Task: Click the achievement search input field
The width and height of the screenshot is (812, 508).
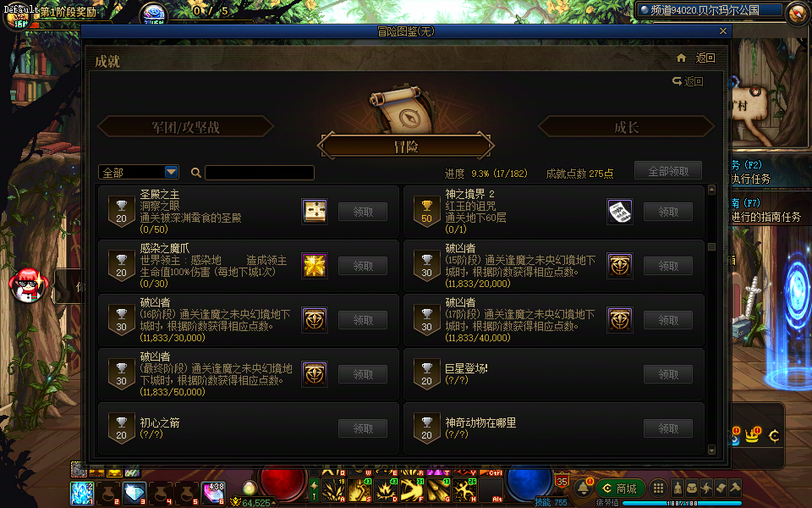Action: point(260,173)
